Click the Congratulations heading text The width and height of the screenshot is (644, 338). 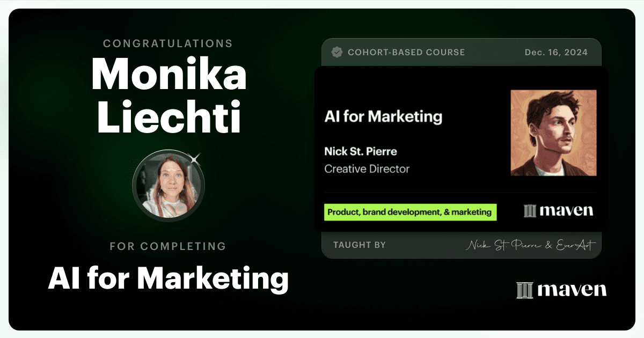point(168,43)
